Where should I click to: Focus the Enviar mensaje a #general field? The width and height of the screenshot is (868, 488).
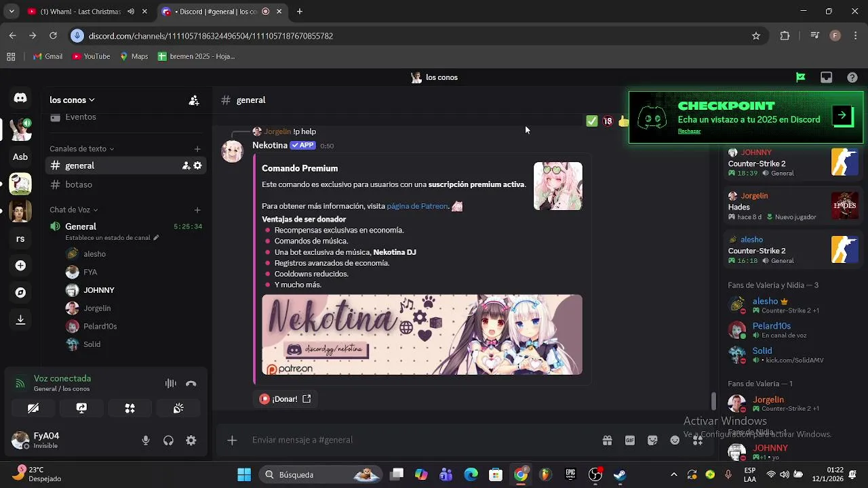tap(420, 441)
